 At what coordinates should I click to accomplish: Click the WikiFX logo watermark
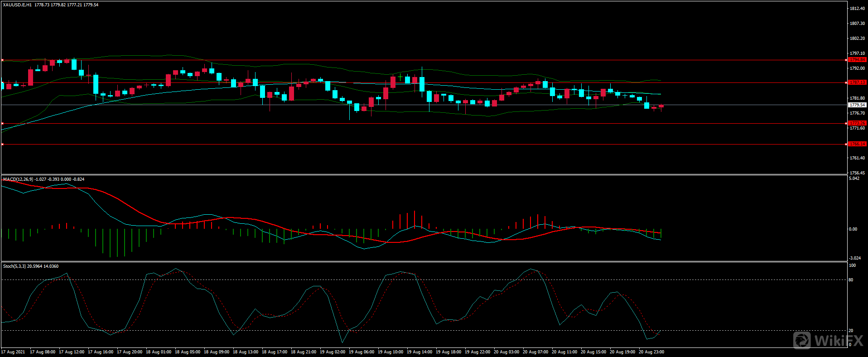click(828, 340)
